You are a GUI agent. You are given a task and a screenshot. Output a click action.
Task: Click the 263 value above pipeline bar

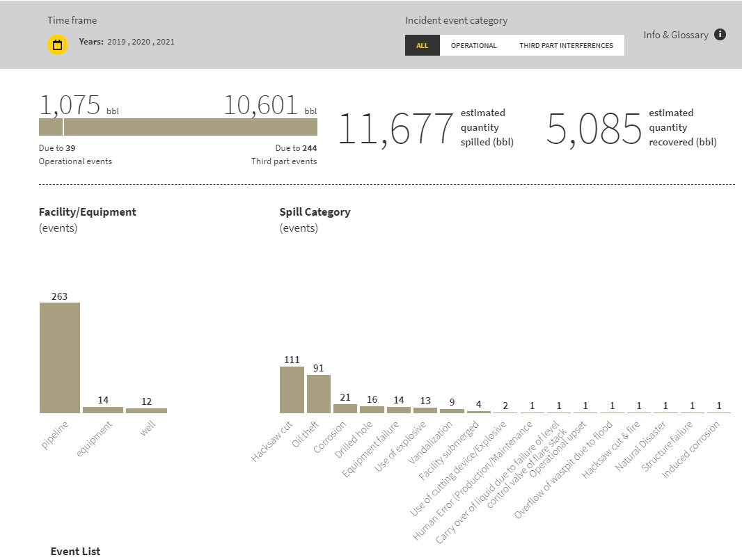(60, 296)
